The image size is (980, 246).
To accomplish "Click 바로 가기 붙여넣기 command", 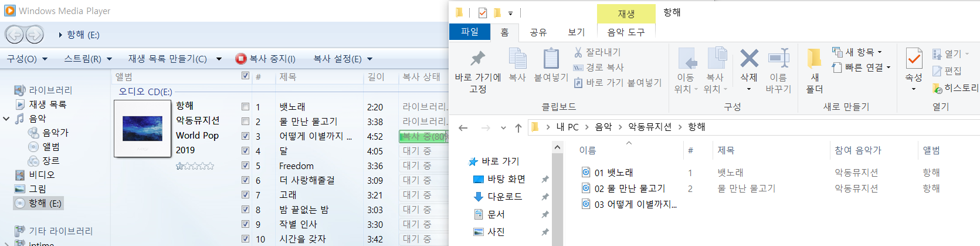I will (x=618, y=83).
